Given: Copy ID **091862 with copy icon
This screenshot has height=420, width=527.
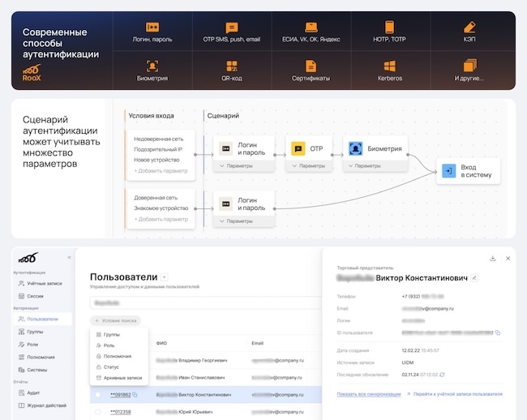Looking at the screenshot, I should coord(135,395).
